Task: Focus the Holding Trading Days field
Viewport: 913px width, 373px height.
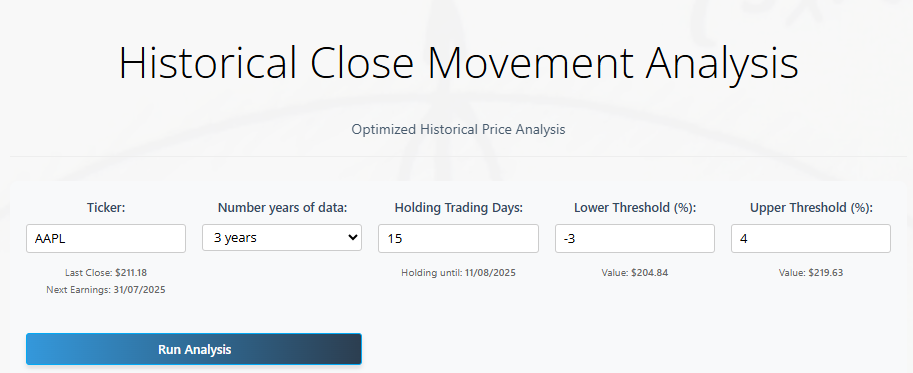Action: pos(458,239)
